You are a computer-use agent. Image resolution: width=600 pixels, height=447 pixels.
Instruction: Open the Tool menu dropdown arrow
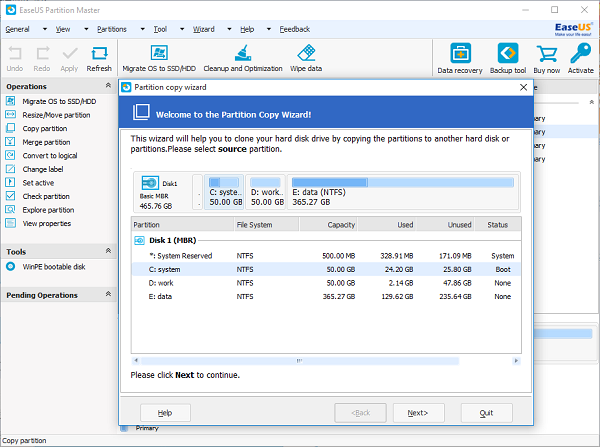[x=182, y=29]
